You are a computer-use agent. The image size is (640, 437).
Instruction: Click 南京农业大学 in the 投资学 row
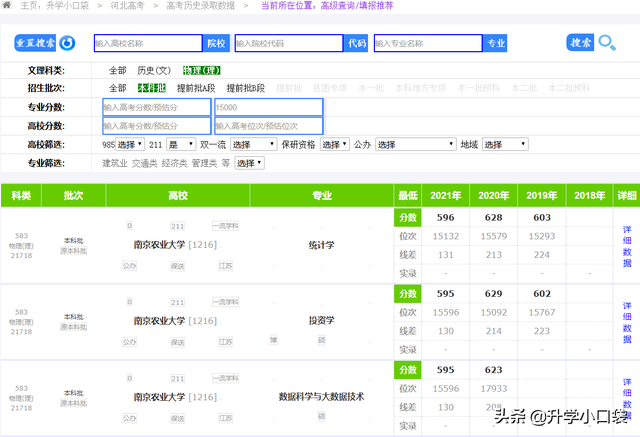[160, 321]
